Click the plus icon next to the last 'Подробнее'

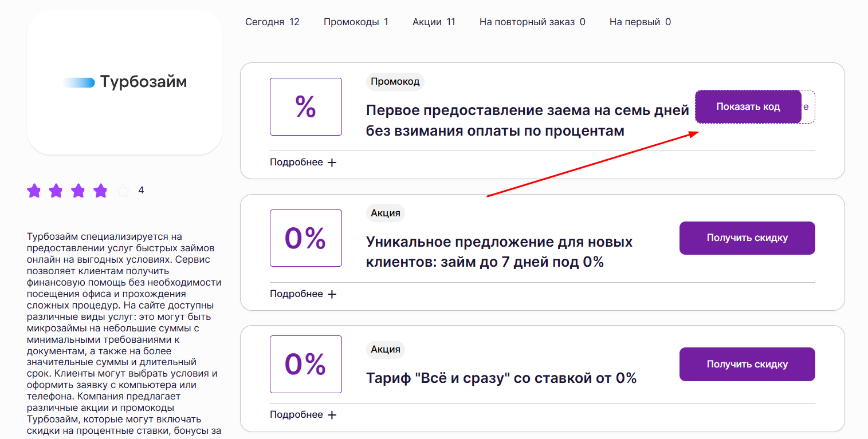click(x=332, y=414)
